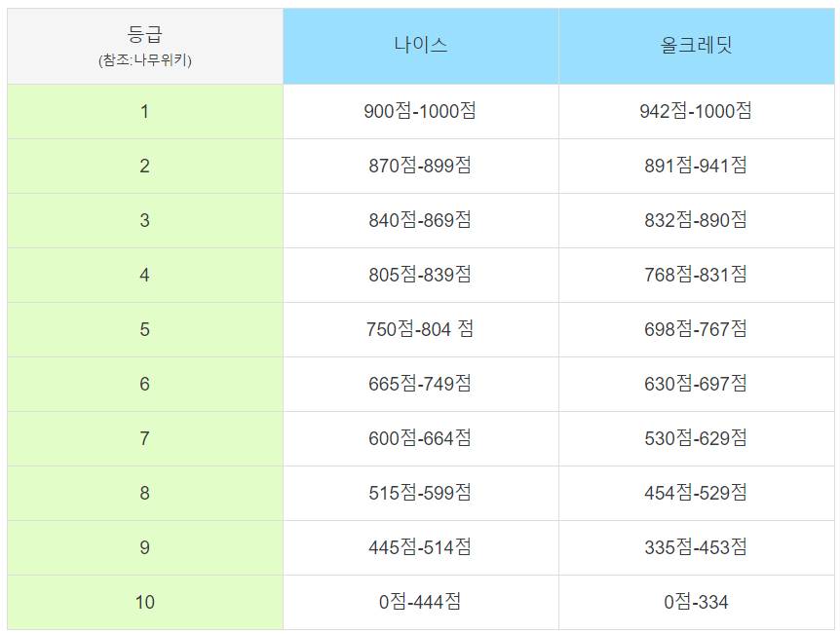Image resolution: width=840 pixels, height=634 pixels.
Task: Click the 454점-529점 cell
Action: point(697,493)
